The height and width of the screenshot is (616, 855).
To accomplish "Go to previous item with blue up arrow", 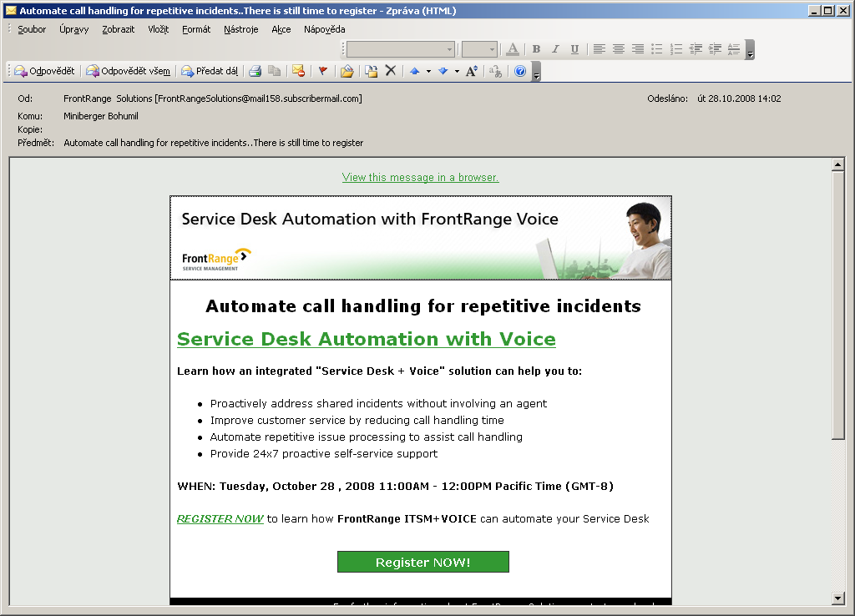I will tap(415, 71).
